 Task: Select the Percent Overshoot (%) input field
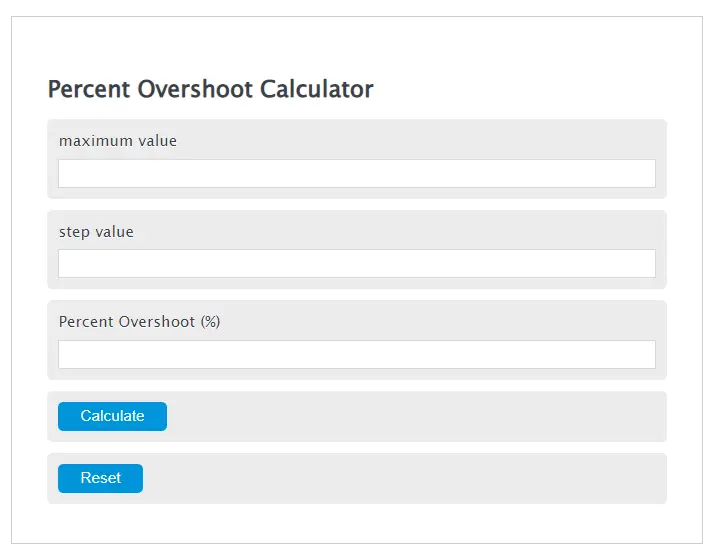pyautogui.click(x=356, y=354)
